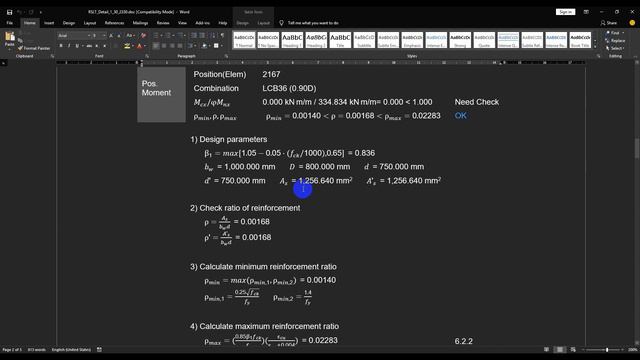Justify the text
Image resolution: width=640 pixels, height=360 pixels.
180,46
